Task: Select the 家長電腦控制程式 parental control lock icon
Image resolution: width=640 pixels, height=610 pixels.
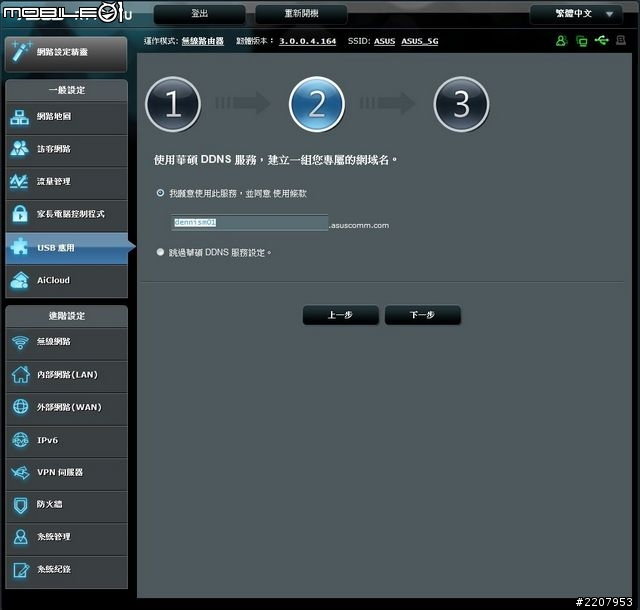Action: (x=21, y=214)
